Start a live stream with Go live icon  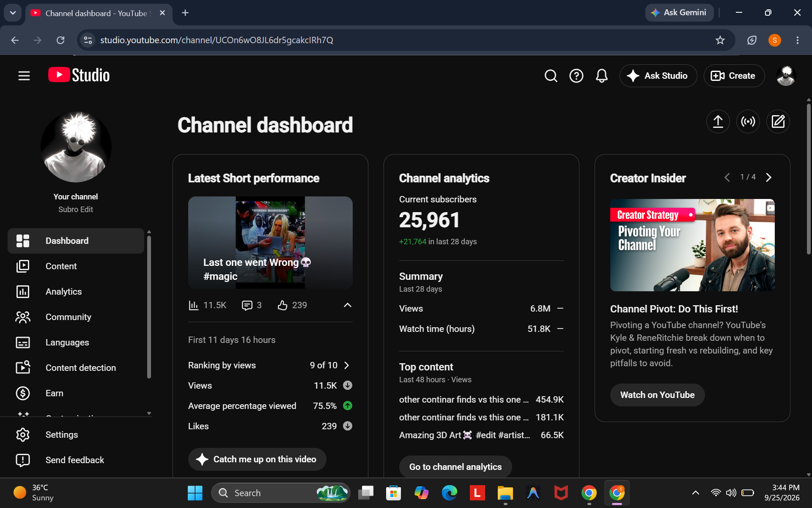[x=748, y=122]
